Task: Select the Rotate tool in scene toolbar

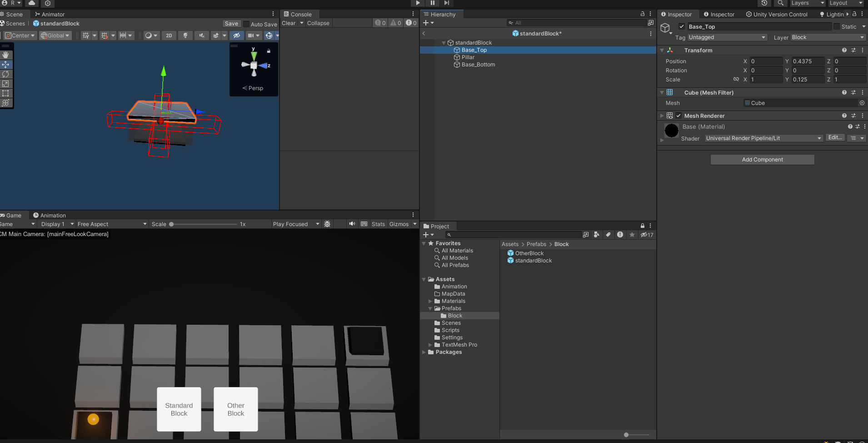Action: click(5, 74)
